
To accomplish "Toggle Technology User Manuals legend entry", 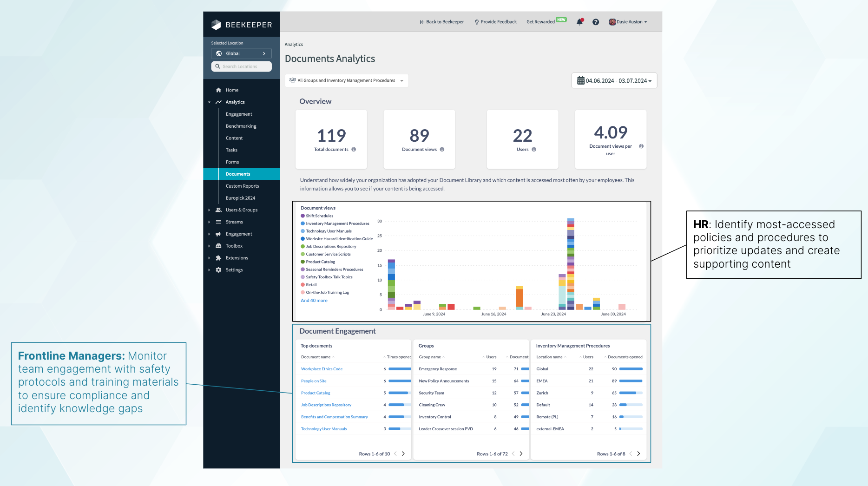I will tap(326, 231).
